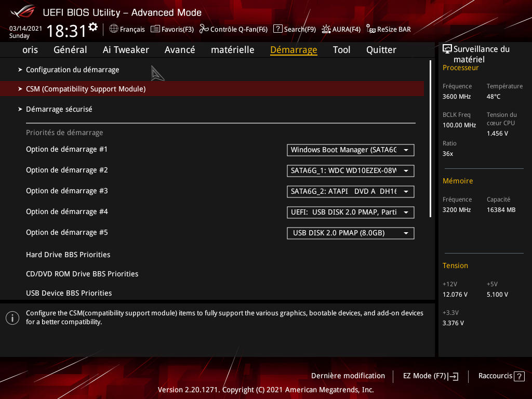Click CPU frequency 3600 MHz value
The width and height of the screenshot is (532, 399).
[457, 97]
